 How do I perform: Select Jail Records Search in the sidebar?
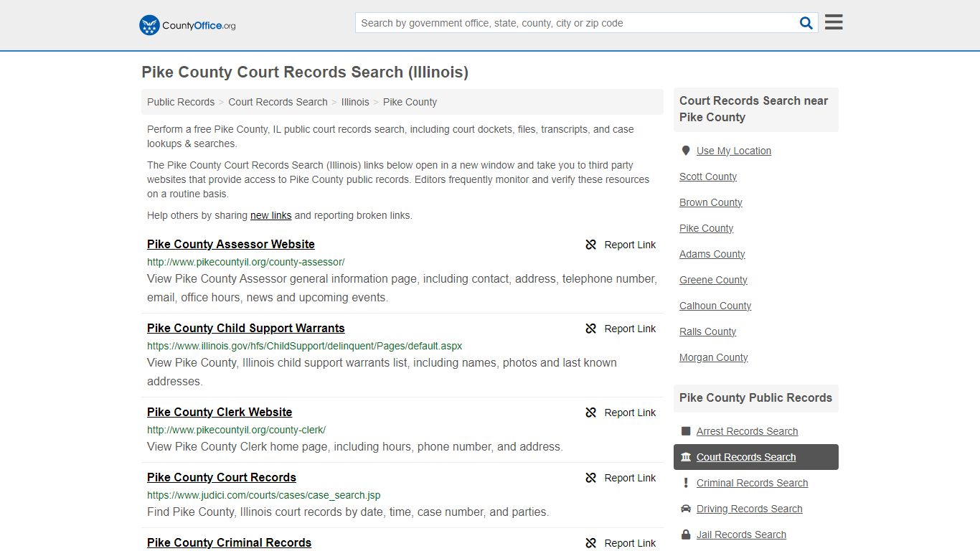(741, 534)
